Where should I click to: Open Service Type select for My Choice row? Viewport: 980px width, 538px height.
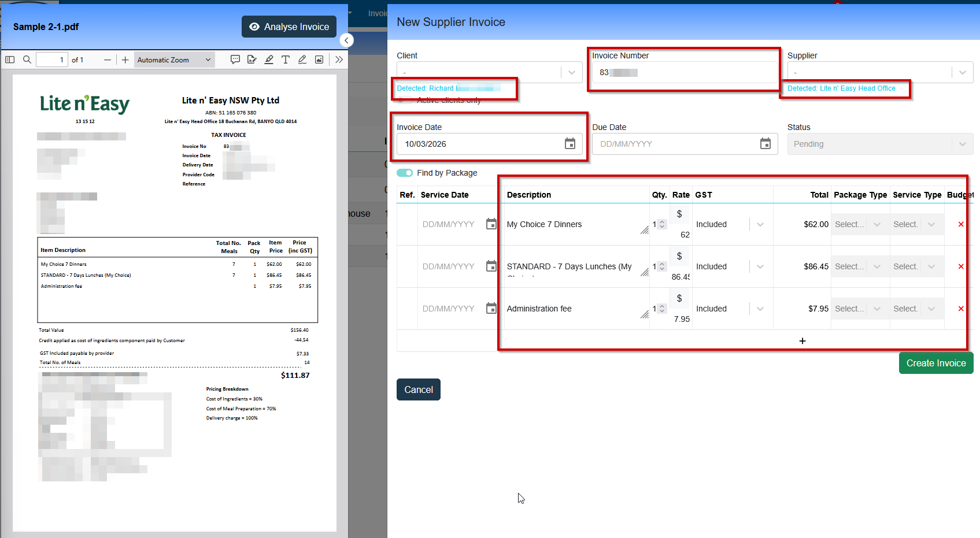pyautogui.click(x=917, y=224)
